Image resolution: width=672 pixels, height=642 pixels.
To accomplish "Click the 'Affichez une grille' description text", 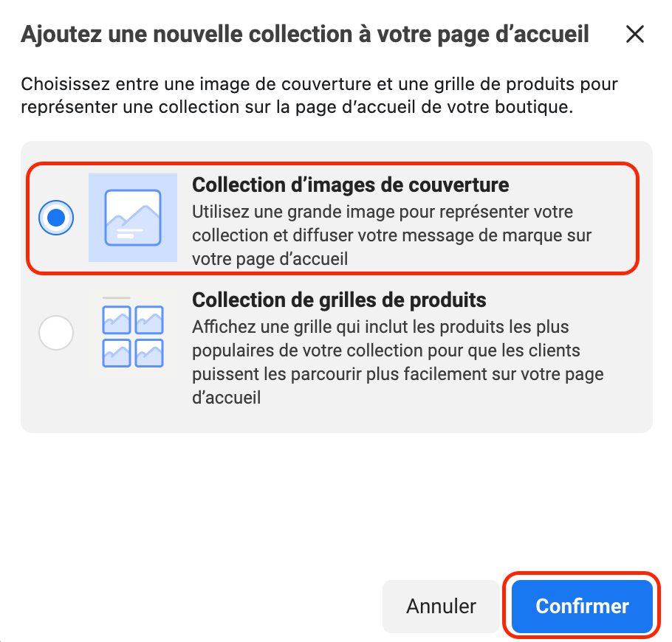I will [x=397, y=362].
